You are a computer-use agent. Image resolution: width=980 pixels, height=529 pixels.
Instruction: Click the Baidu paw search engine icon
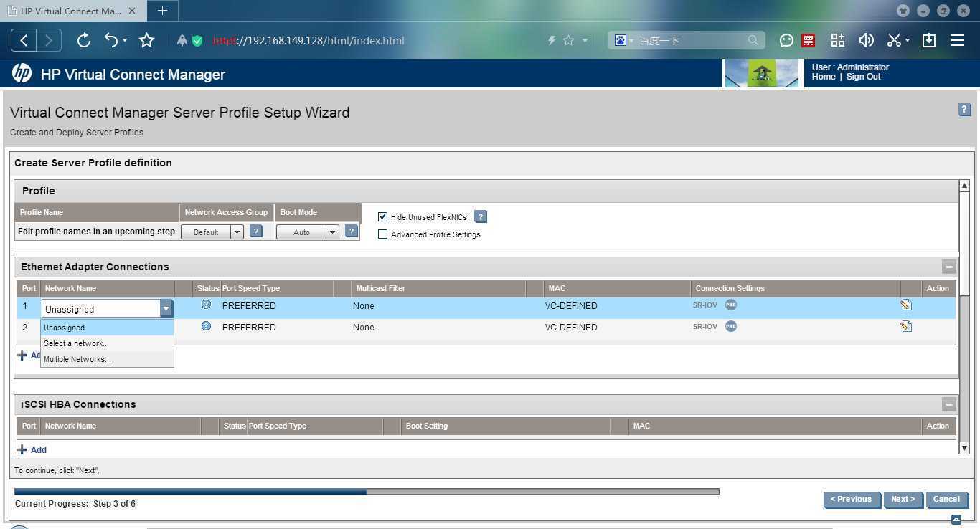pos(621,40)
